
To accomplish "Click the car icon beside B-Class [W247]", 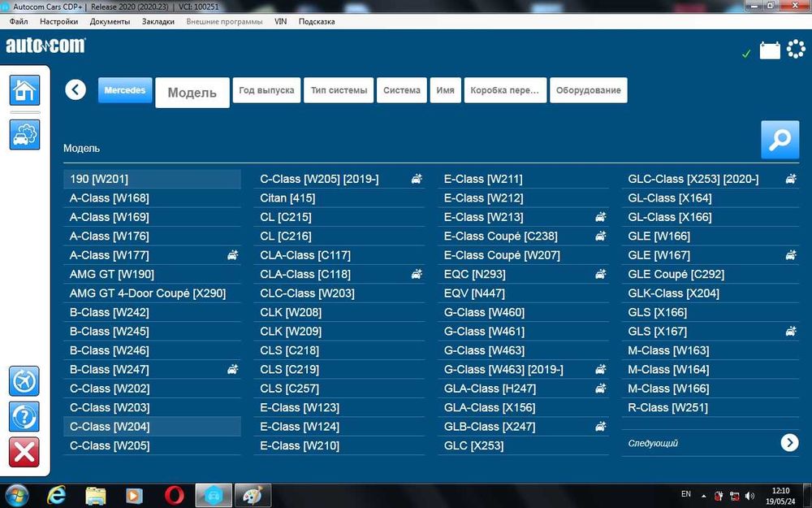I will click(233, 369).
